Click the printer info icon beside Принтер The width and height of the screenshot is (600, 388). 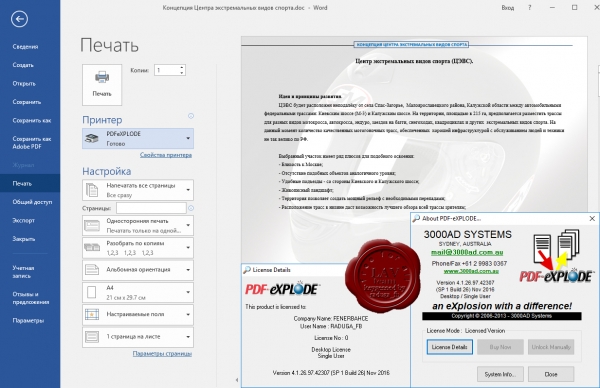point(191,116)
